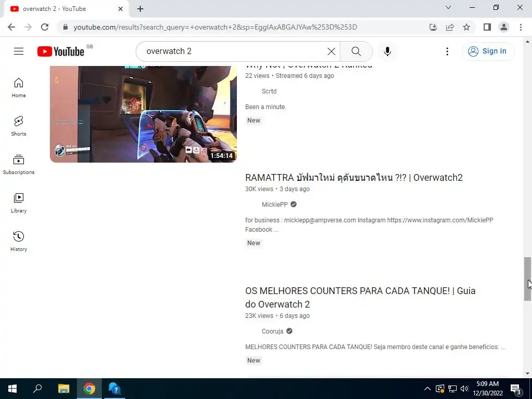Open the Cooruja channel
Screen dimensions: 532x399
(x=272, y=331)
